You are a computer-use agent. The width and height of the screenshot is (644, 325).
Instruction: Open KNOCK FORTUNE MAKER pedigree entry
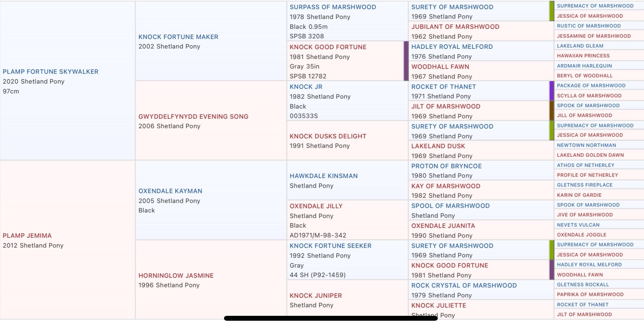[178, 37]
